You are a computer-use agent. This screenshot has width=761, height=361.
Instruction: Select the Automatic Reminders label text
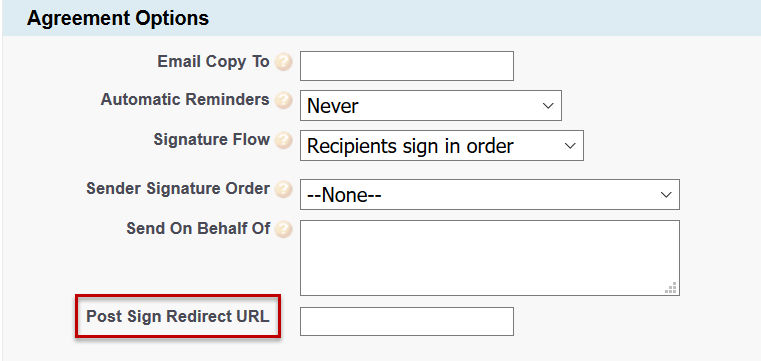(x=185, y=99)
